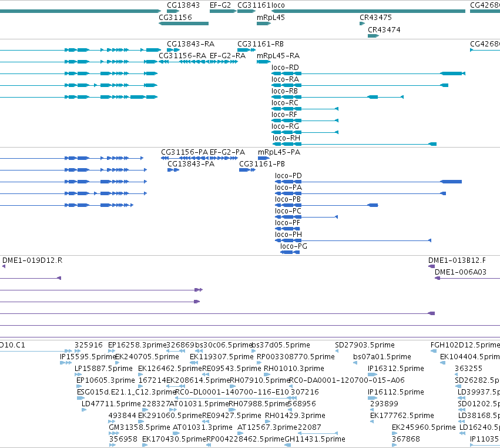Select the RH01010.3prime EST label
This screenshot has height=448, width=500.
(294, 369)
